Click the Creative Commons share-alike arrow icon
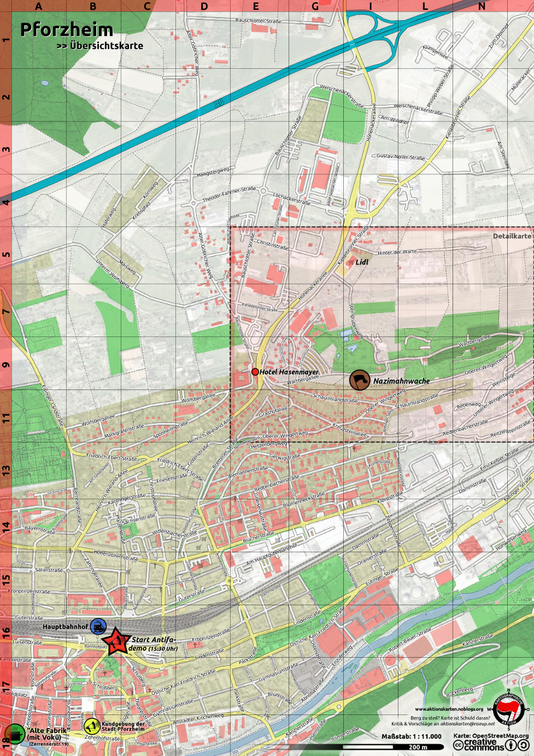Image resolution: width=534 pixels, height=756 pixels. [x=524, y=745]
